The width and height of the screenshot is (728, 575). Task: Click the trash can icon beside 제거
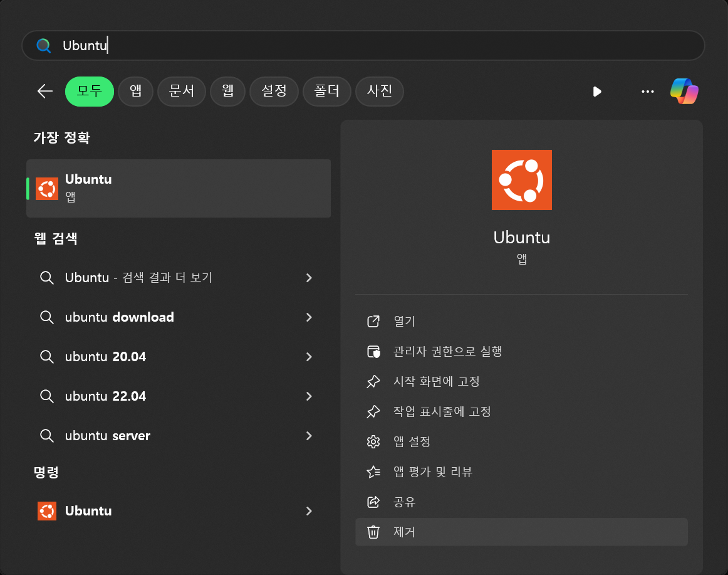pos(373,532)
